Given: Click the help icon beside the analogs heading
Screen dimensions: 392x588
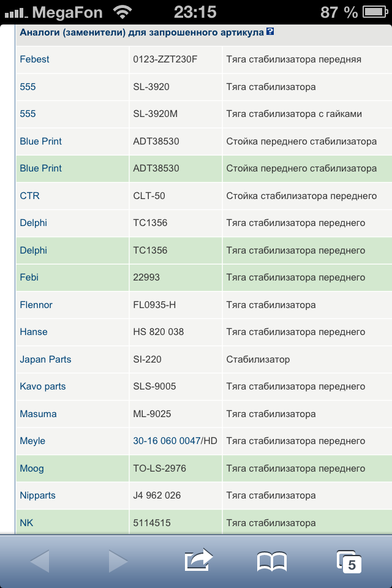Looking at the screenshot, I should (x=270, y=31).
